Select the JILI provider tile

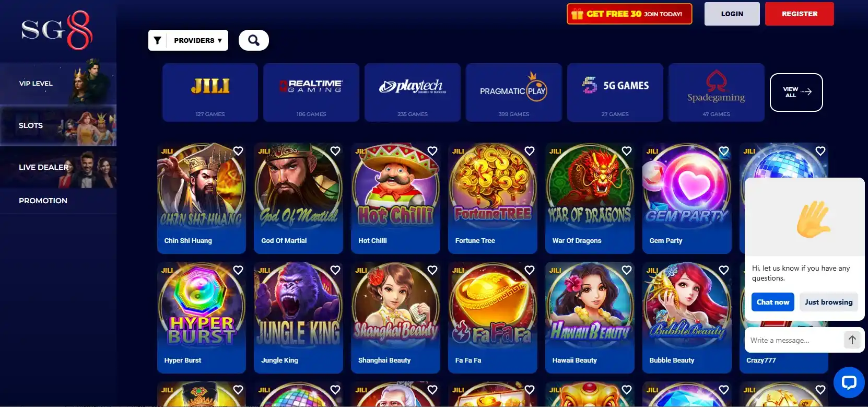[x=210, y=92]
